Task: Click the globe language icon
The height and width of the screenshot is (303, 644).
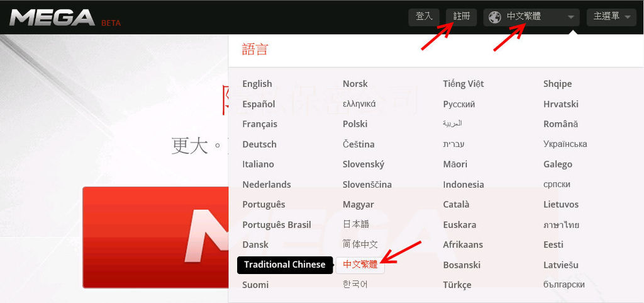Action: pyautogui.click(x=494, y=17)
